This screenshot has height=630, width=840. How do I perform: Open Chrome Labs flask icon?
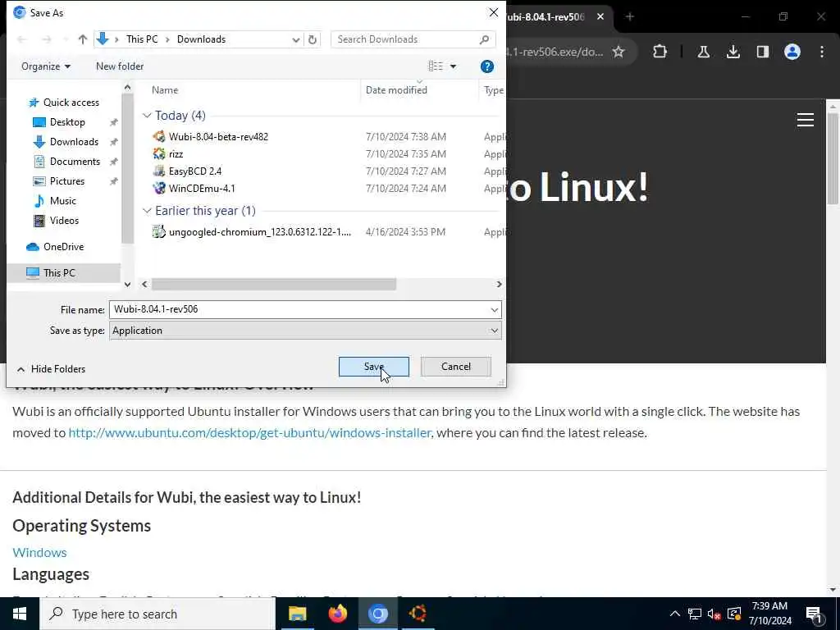(703, 52)
